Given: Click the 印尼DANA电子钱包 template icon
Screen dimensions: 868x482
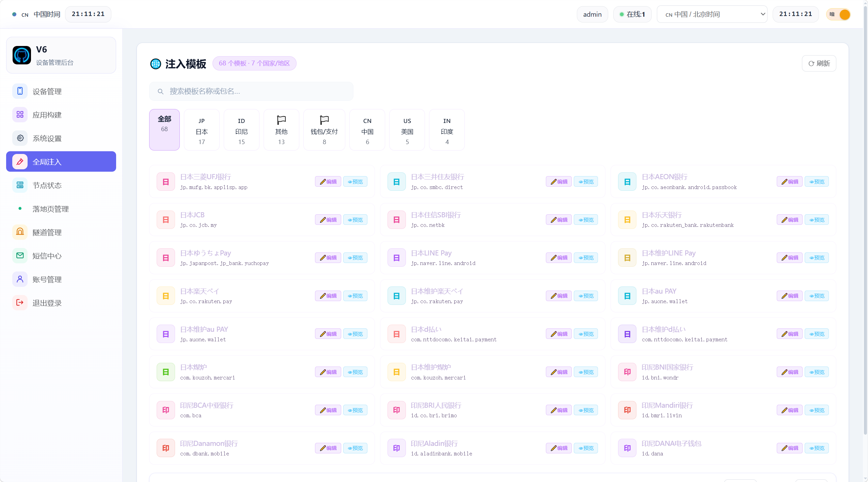Looking at the screenshot, I should 627,448.
